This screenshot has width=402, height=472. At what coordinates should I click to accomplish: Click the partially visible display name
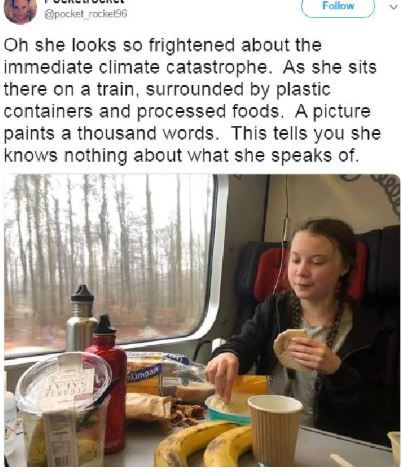(83, 2)
